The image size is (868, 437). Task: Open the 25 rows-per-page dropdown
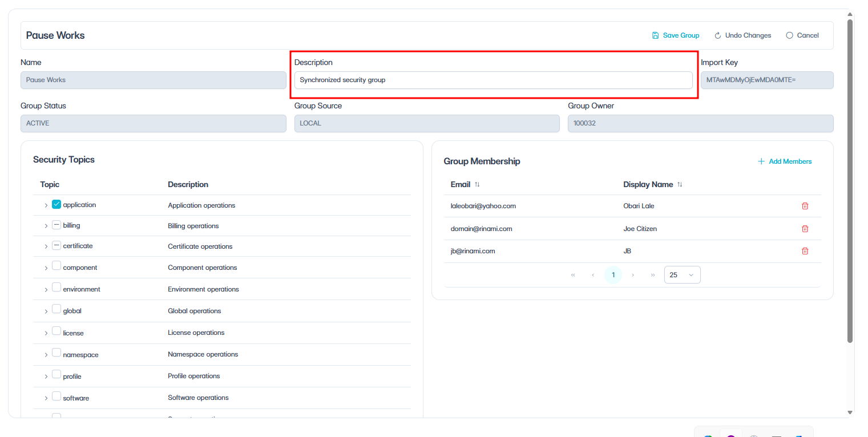pyautogui.click(x=682, y=275)
